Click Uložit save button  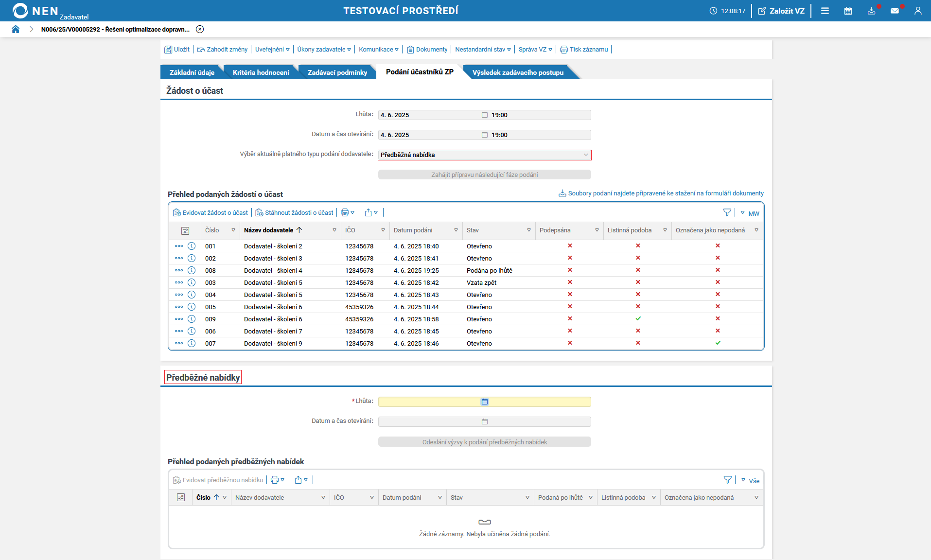(x=177, y=50)
